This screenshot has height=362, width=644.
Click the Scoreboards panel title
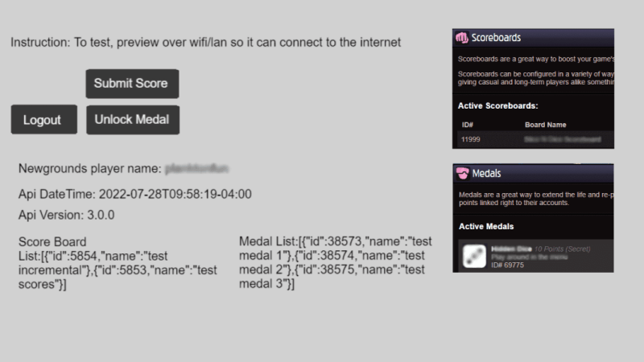(x=496, y=38)
